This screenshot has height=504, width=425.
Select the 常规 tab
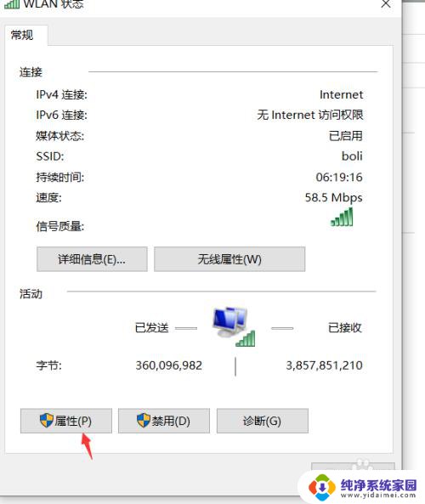tap(22, 35)
